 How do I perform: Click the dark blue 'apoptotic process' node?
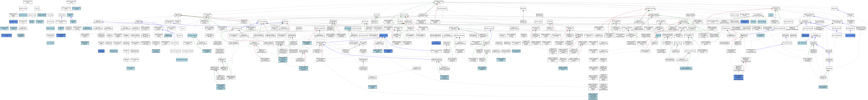383,35
